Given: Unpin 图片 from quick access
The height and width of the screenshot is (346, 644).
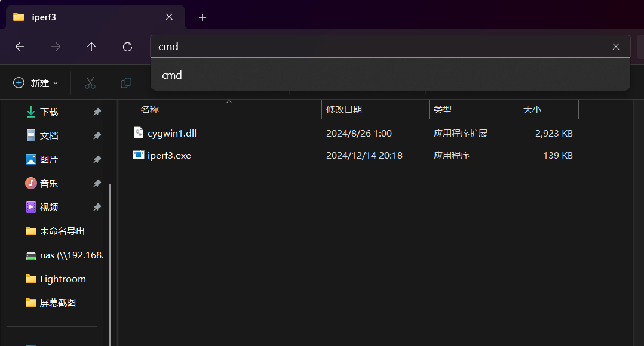Looking at the screenshot, I should pos(97,159).
